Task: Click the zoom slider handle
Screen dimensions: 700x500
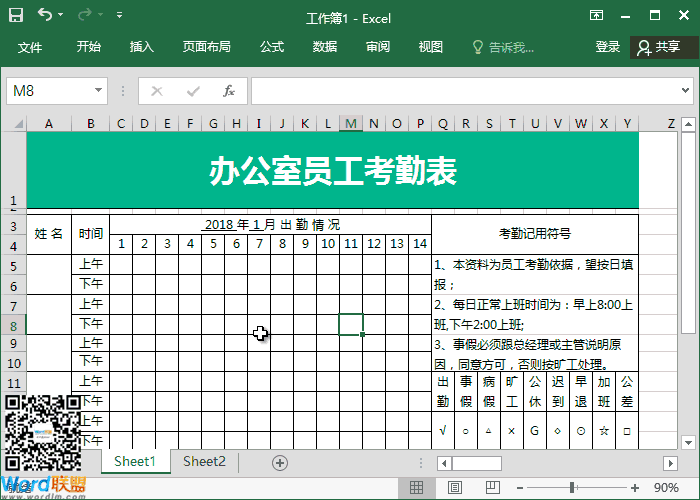Action: tap(572, 488)
